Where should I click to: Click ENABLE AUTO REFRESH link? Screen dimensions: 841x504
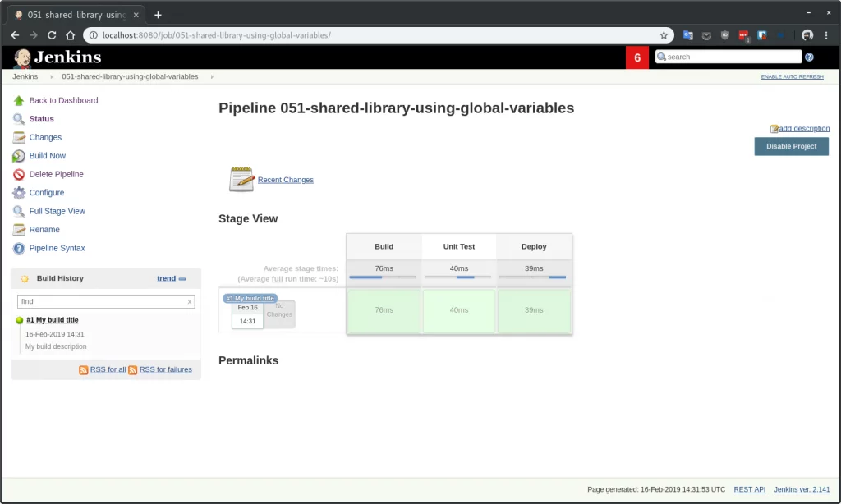click(x=793, y=76)
